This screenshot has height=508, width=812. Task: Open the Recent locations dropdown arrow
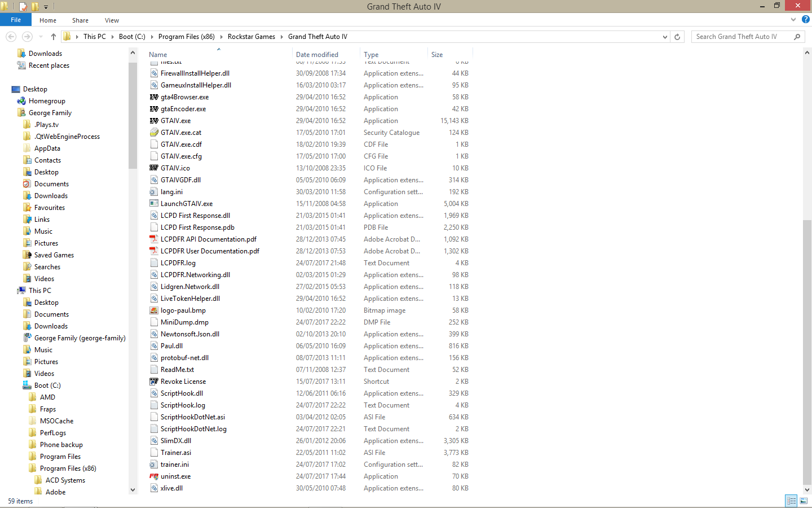coord(41,37)
